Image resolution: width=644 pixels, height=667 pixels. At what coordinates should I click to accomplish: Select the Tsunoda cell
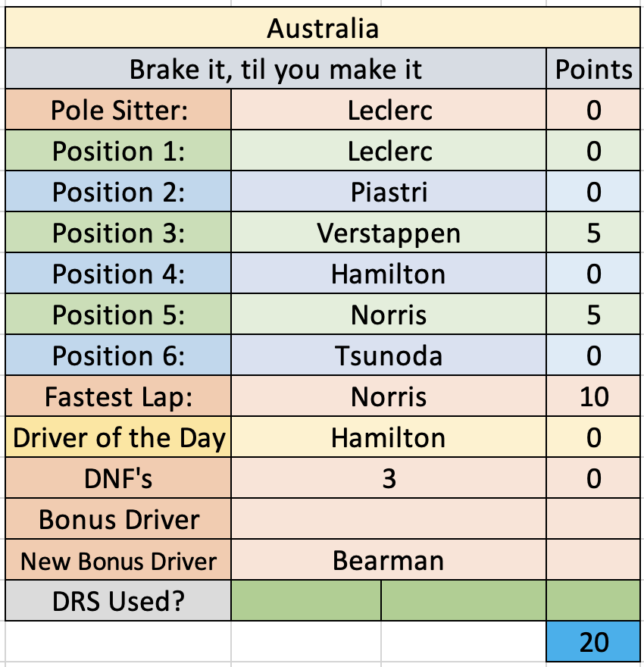389,355
